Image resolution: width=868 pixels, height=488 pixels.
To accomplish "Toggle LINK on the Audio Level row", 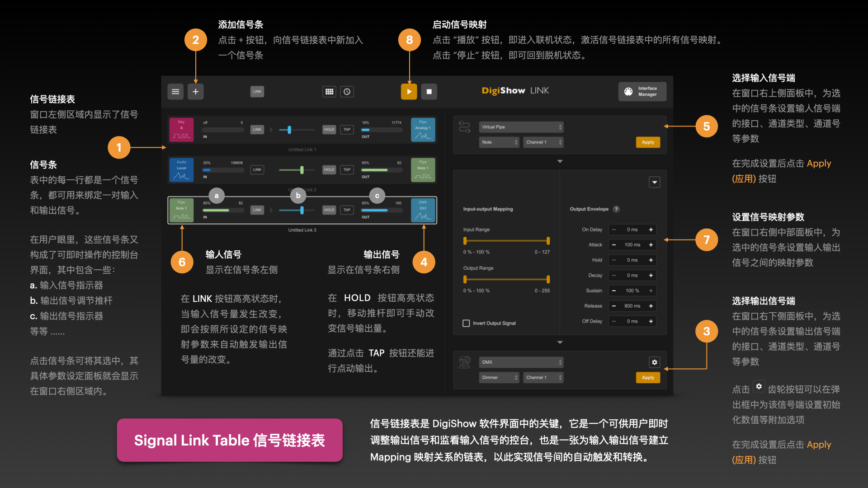I will click(x=257, y=170).
